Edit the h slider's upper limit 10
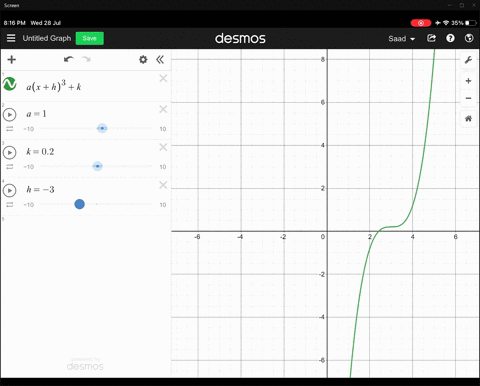Viewport: 480px width, 386px height. tap(163, 205)
